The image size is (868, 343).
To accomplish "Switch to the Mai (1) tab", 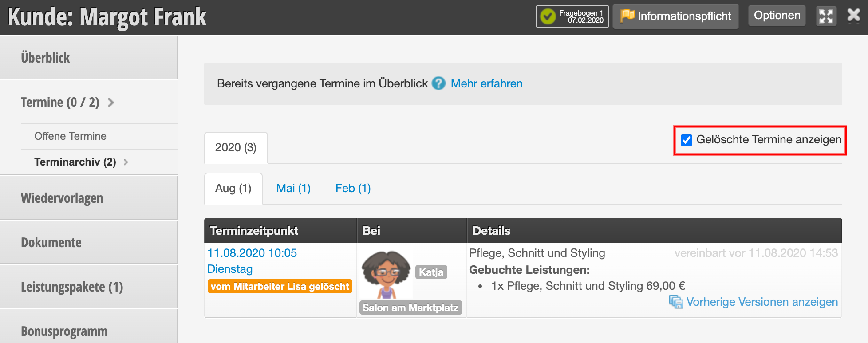I will 293,188.
